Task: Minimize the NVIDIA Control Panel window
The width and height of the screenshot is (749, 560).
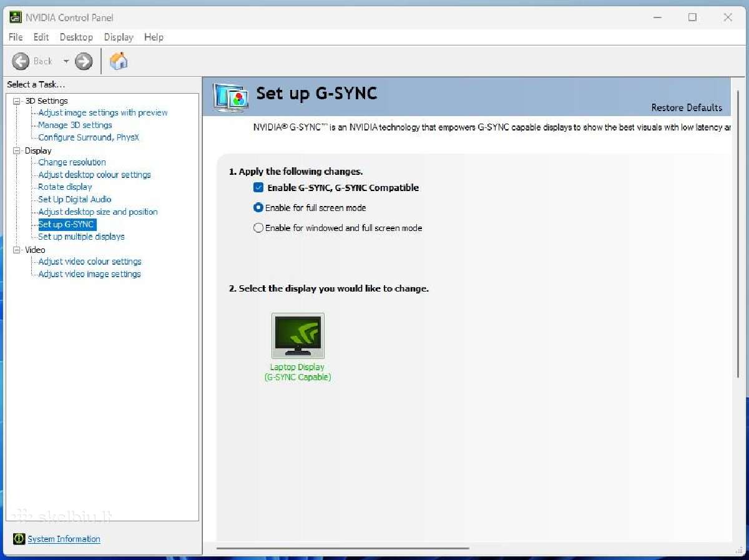Action: click(657, 17)
